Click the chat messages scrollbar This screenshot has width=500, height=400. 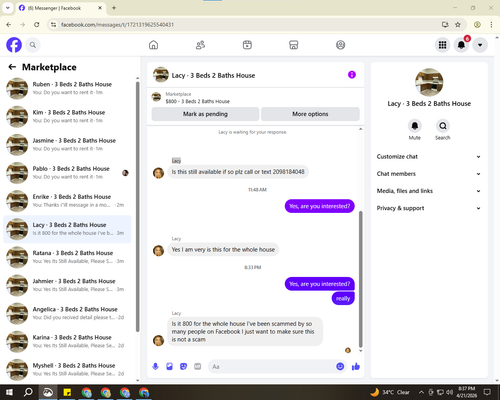360,279
